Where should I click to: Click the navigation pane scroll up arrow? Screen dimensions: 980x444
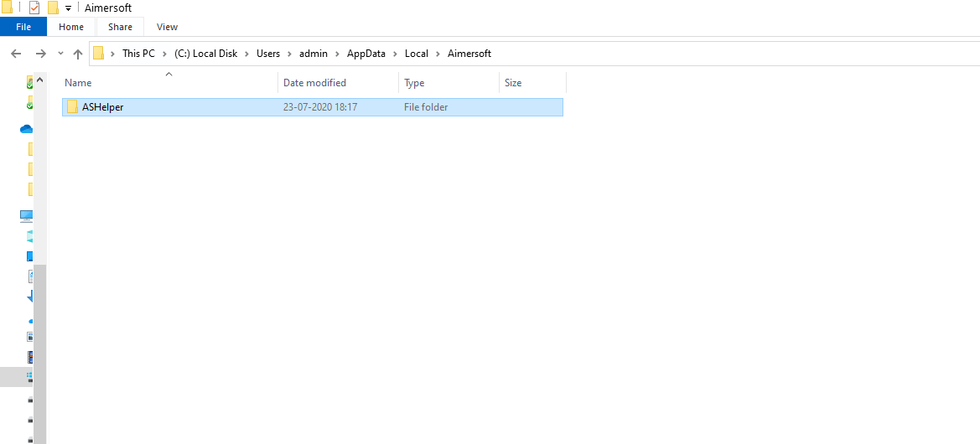pyautogui.click(x=39, y=80)
